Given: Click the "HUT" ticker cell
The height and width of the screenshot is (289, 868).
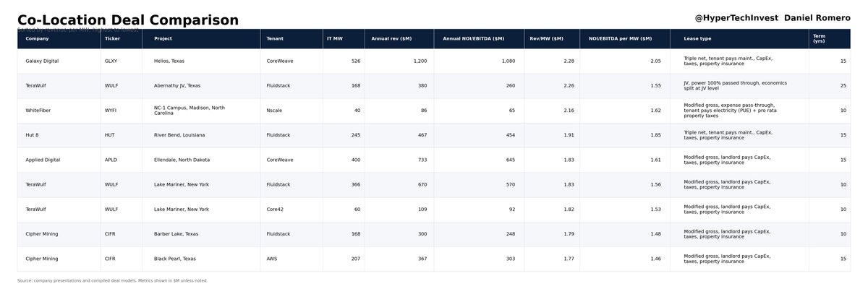Looking at the screenshot, I should (x=109, y=135).
